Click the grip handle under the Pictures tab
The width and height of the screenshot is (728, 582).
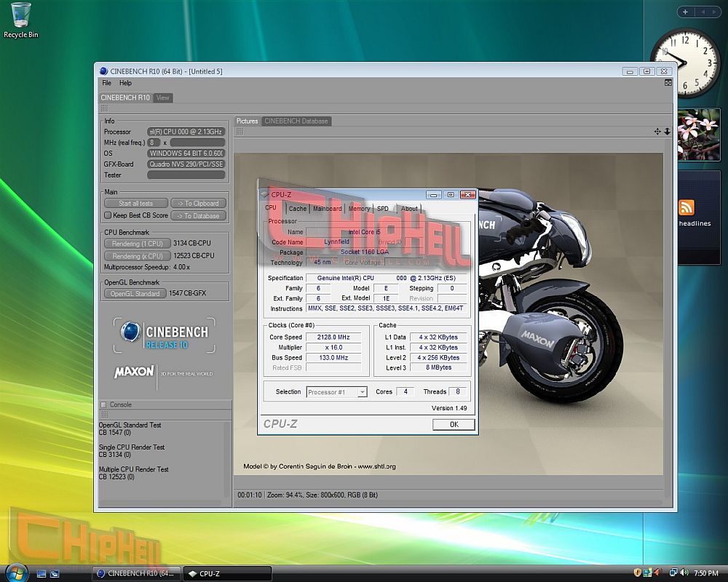(x=240, y=132)
